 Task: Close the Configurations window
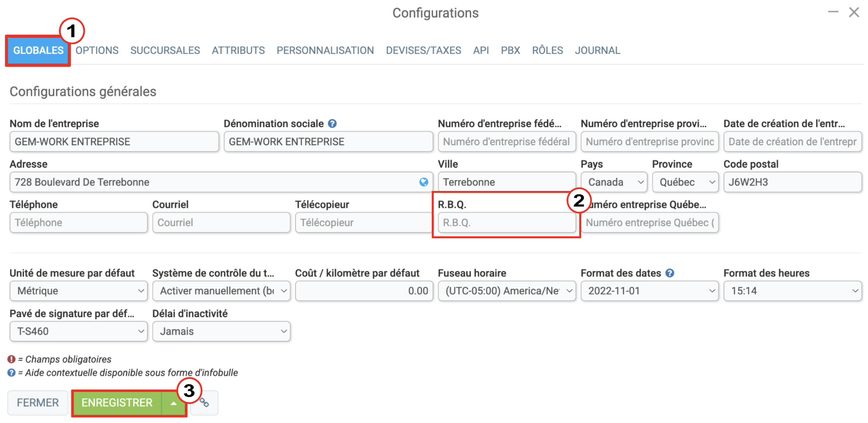(854, 12)
